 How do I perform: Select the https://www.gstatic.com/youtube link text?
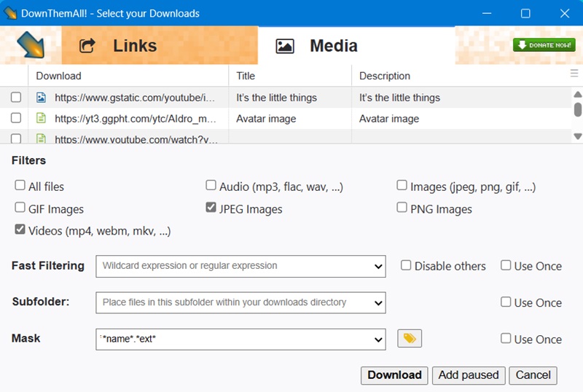click(x=135, y=98)
